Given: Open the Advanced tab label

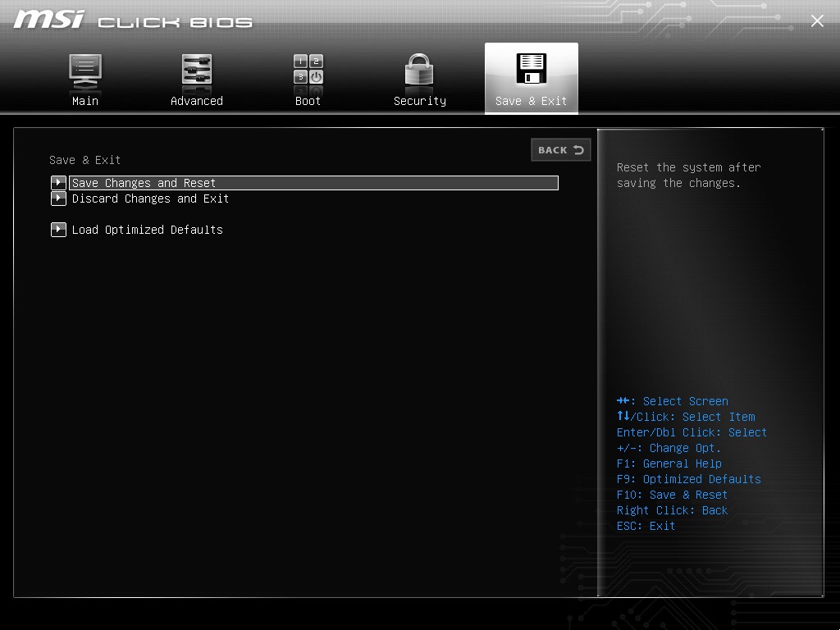Looking at the screenshot, I should (x=197, y=101).
